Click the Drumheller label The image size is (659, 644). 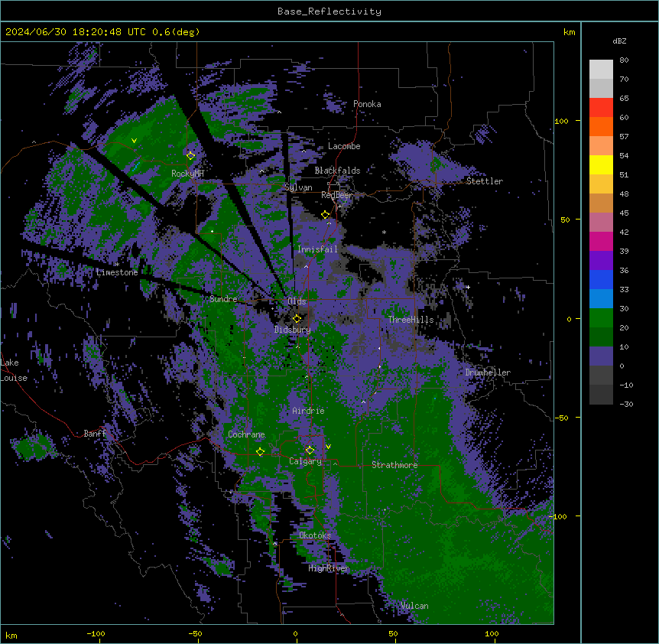488,372
